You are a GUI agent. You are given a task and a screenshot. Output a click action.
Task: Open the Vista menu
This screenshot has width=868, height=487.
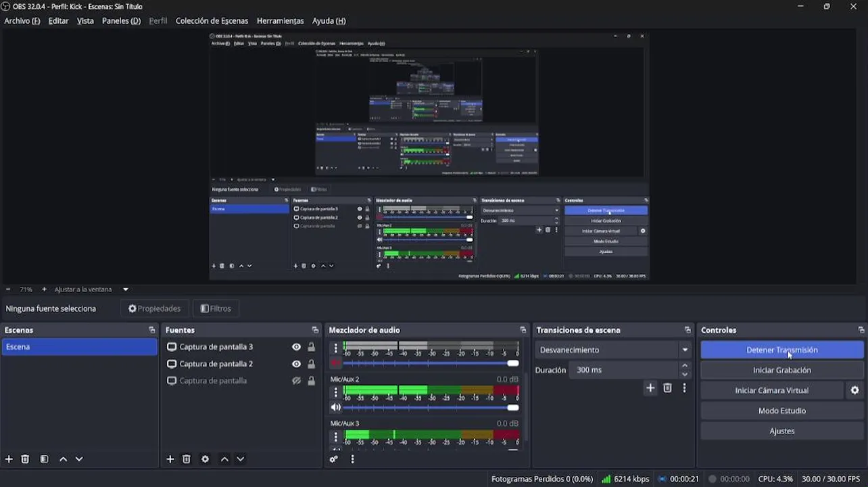tap(85, 21)
